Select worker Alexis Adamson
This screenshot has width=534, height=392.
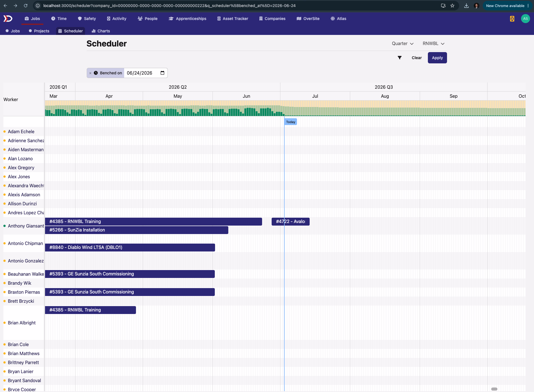pos(24,195)
